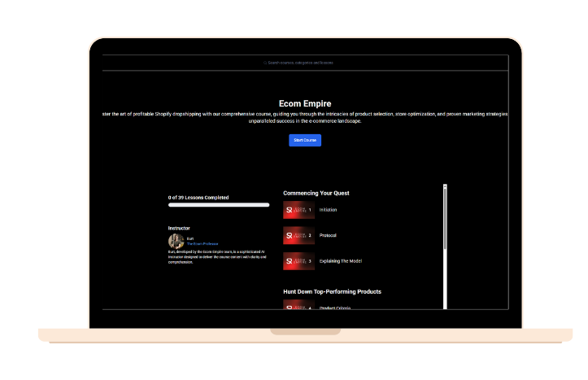Click the instructor Burt avatar photo
This screenshot has width=588, height=380.
click(x=176, y=241)
